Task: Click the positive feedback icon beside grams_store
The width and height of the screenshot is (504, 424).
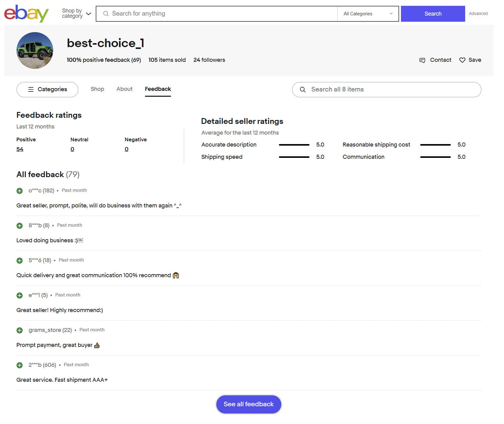Action: pyautogui.click(x=20, y=330)
